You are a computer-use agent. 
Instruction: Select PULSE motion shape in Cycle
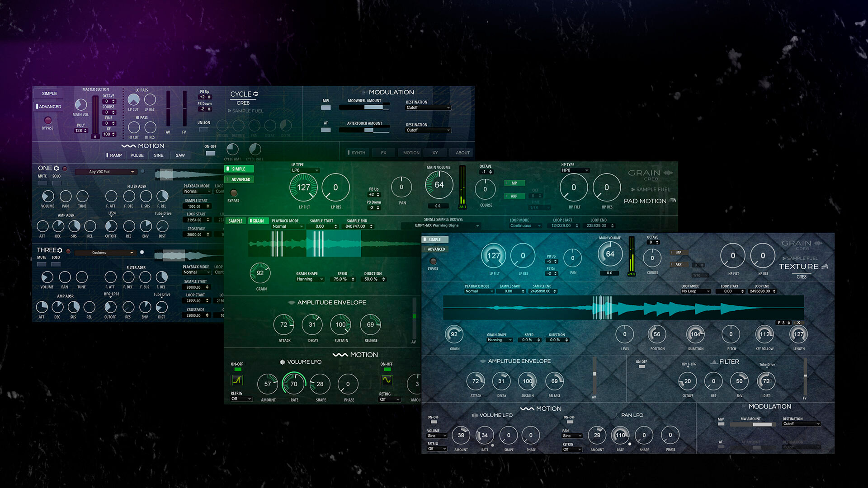pyautogui.click(x=137, y=155)
